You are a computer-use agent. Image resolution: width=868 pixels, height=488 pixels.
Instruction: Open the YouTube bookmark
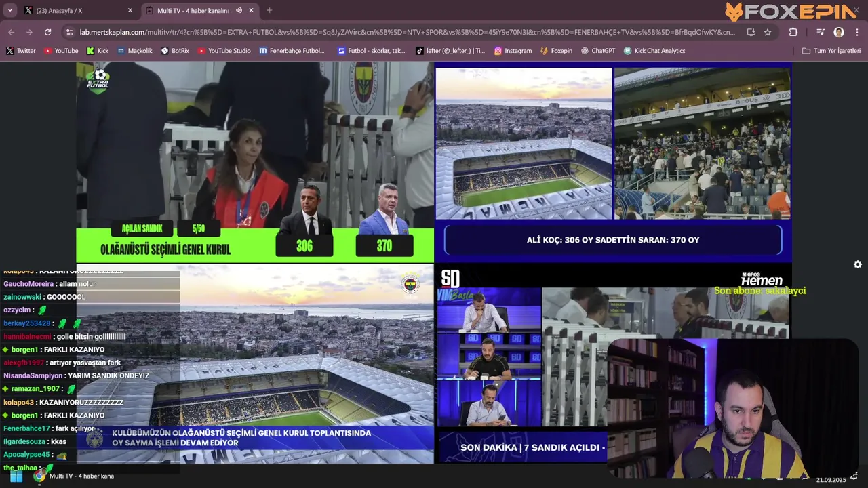61,51
